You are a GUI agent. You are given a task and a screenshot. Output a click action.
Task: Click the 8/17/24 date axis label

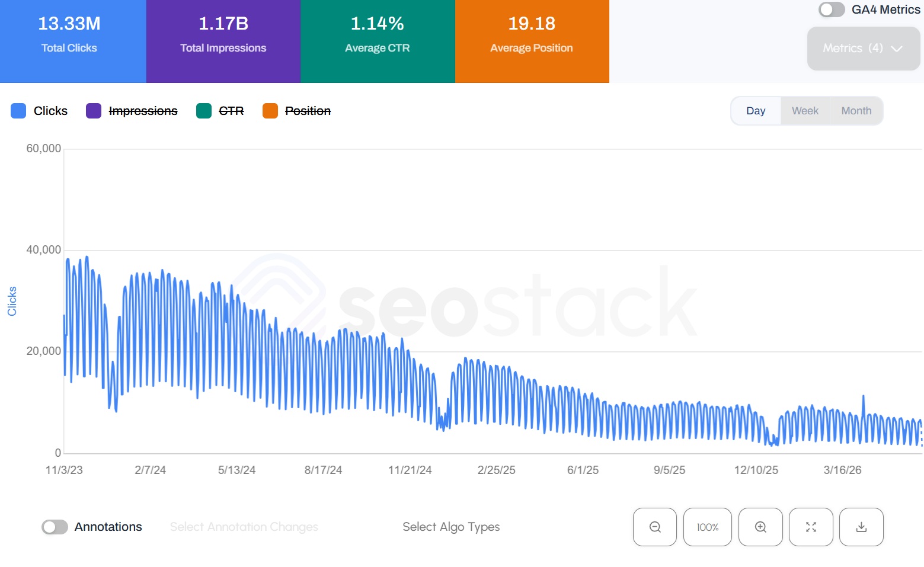[323, 470]
